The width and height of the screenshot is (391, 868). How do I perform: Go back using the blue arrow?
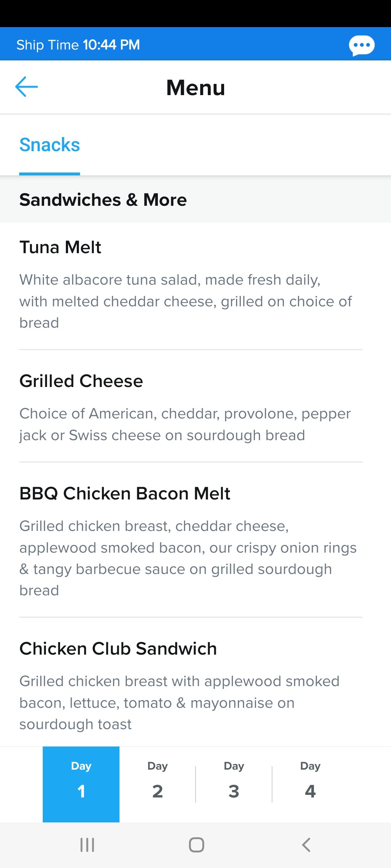(x=26, y=87)
